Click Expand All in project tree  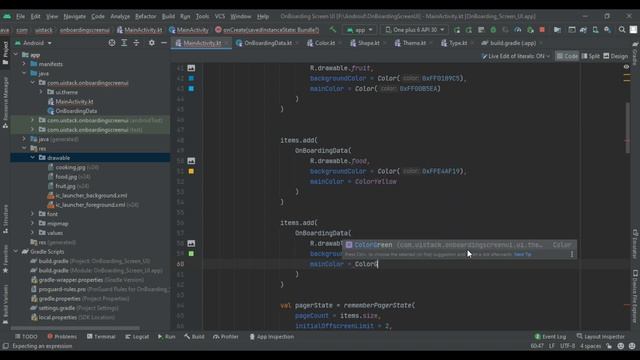point(124,43)
